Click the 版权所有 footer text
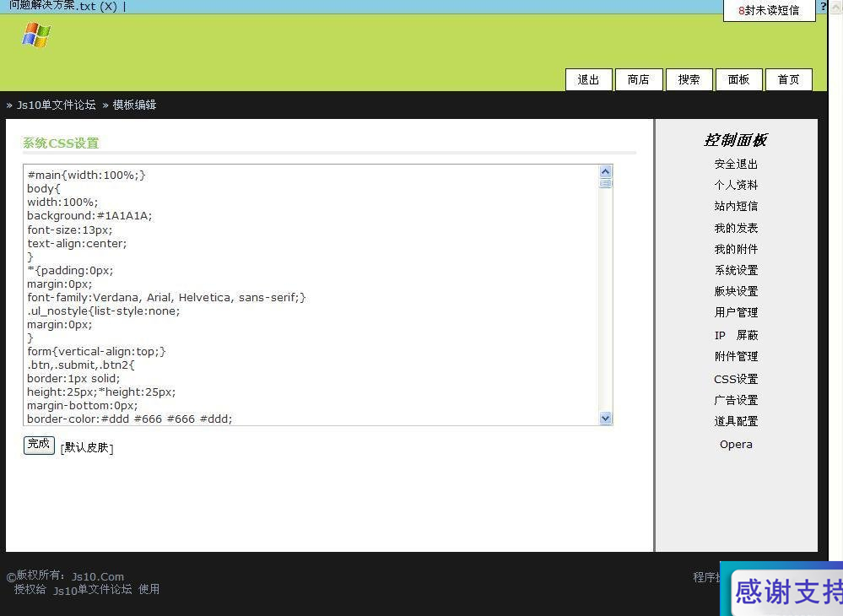Screen dimensions: 843x616 click(41, 575)
